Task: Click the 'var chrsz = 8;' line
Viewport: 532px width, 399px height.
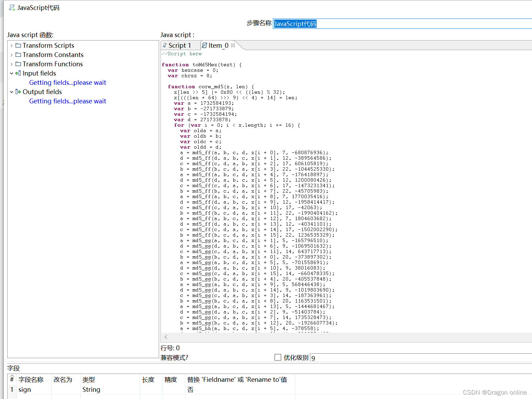Action: (x=190, y=76)
